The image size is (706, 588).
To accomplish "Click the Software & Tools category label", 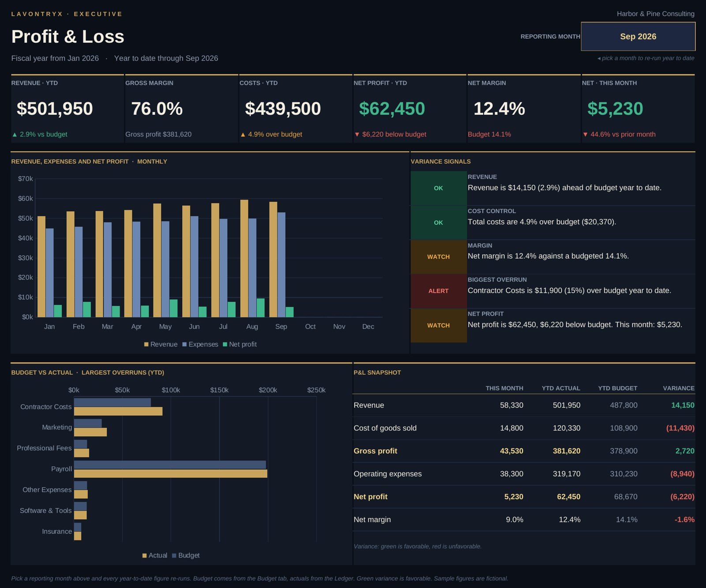I will click(45, 510).
